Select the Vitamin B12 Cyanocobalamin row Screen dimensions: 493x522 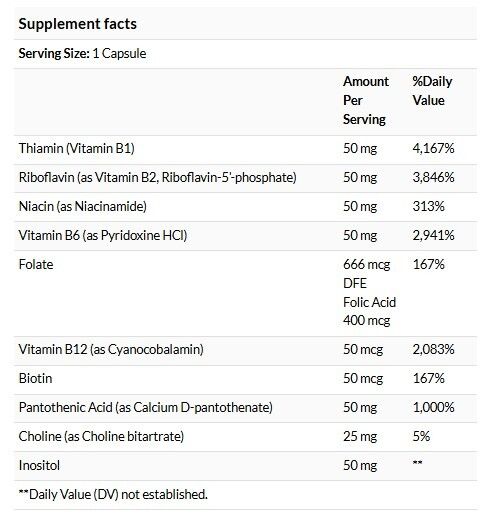point(245,351)
